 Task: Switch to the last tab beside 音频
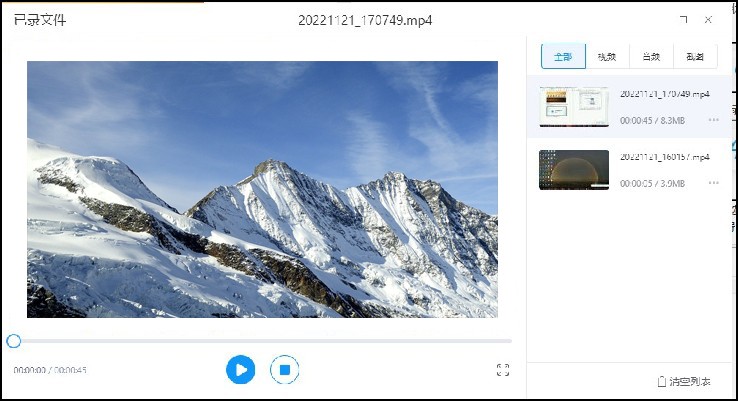(x=695, y=56)
